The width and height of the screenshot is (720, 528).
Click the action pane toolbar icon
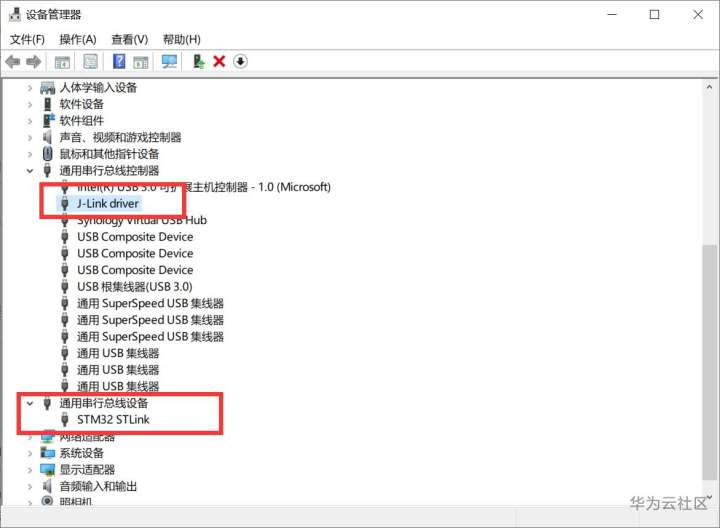point(141,62)
